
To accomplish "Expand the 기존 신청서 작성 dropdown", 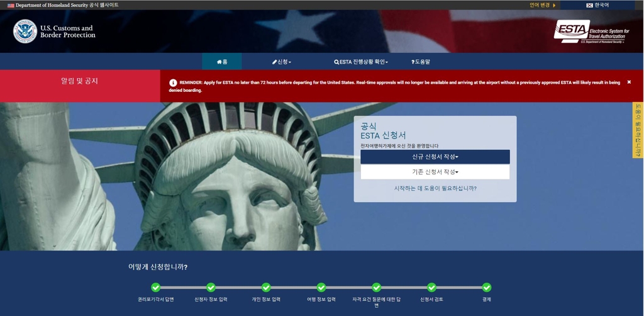I will 435,172.
